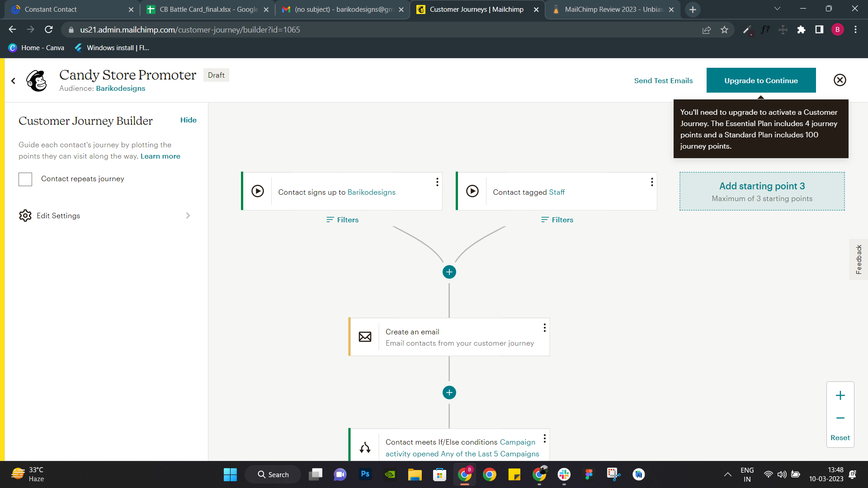Click the Feedback tab on the right edge
Image resolution: width=868 pixels, height=488 pixels.
point(859,259)
